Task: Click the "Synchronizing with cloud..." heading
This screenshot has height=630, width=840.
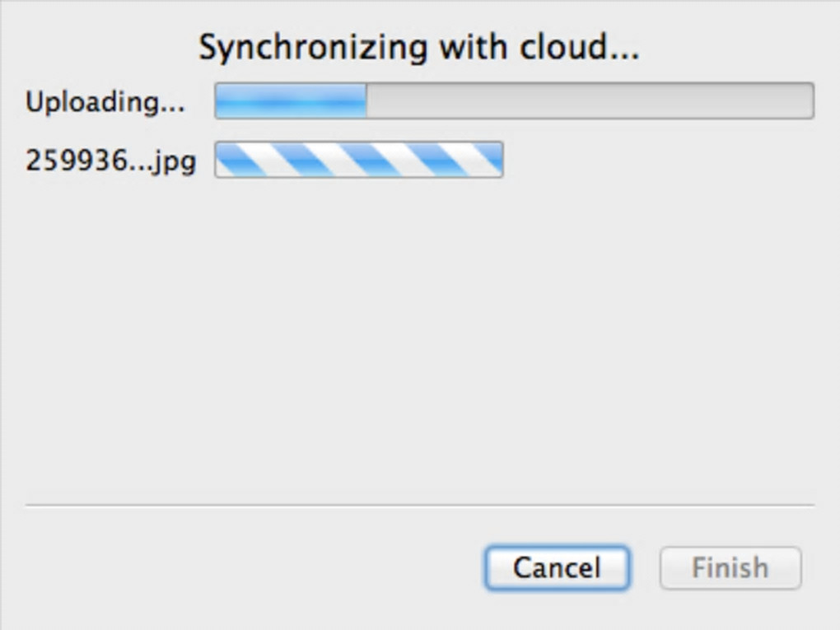Action: point(419,49)
